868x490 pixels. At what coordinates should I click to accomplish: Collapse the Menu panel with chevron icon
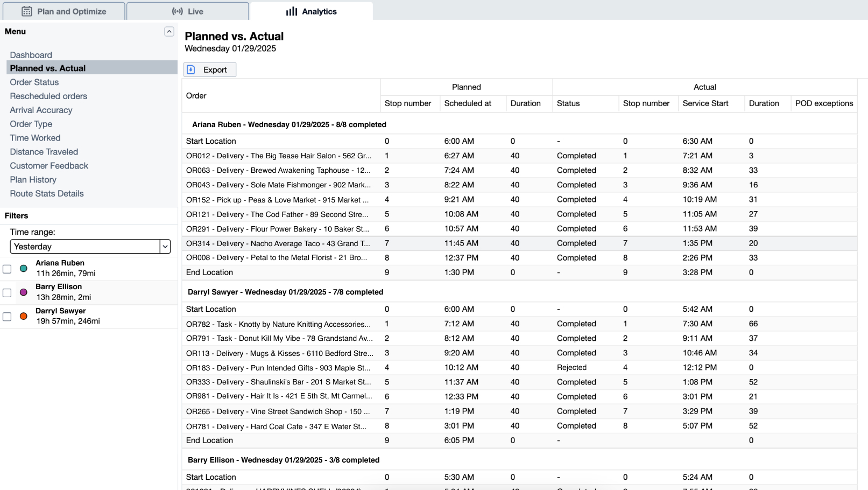(169, 32)
